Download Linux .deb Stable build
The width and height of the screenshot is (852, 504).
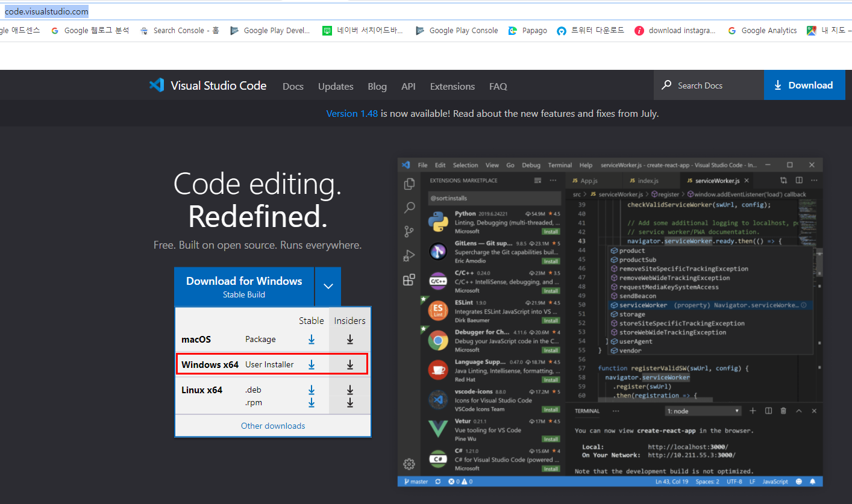click(x=312, y=390)
